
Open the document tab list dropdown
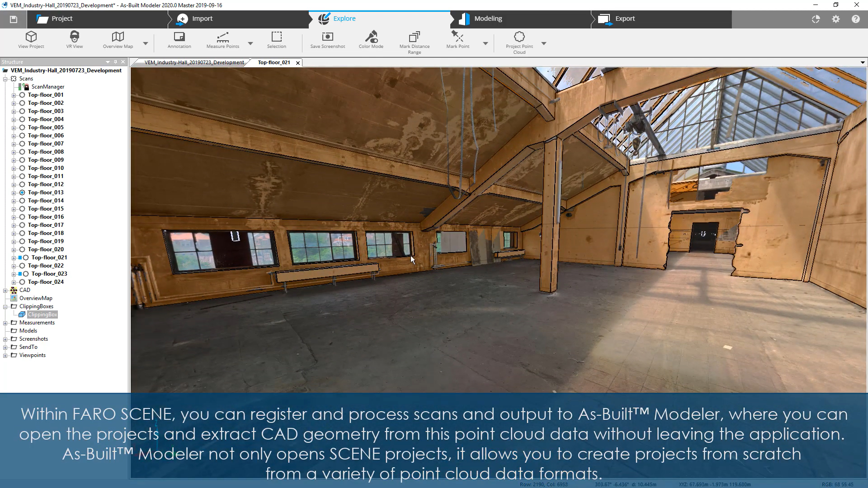point(863,63)
